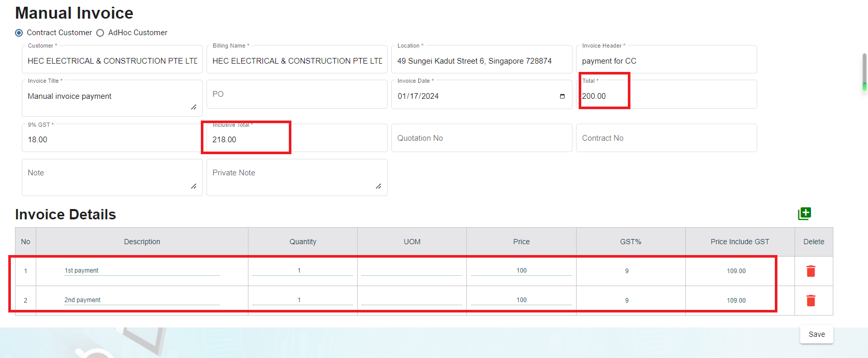The height and width of the screenshot is (358, 868).
Task: Click the PO input field
Action: [x=297, y=94]
